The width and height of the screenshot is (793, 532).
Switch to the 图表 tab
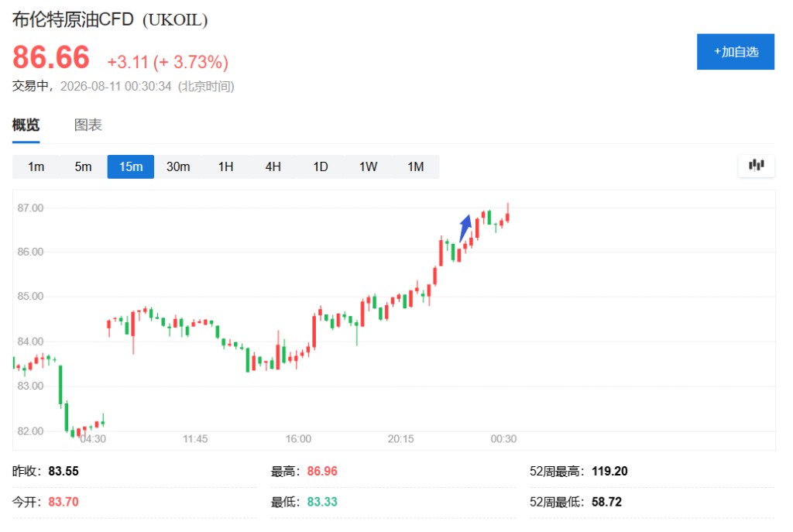pos(88,125)
